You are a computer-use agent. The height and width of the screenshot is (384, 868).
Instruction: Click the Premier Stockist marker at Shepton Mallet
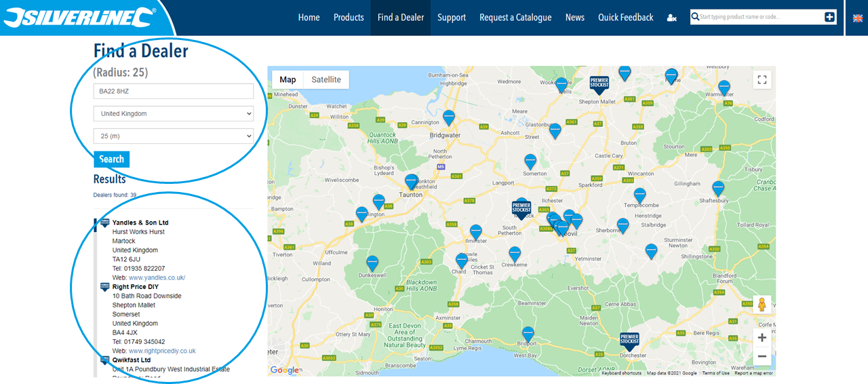599,84
